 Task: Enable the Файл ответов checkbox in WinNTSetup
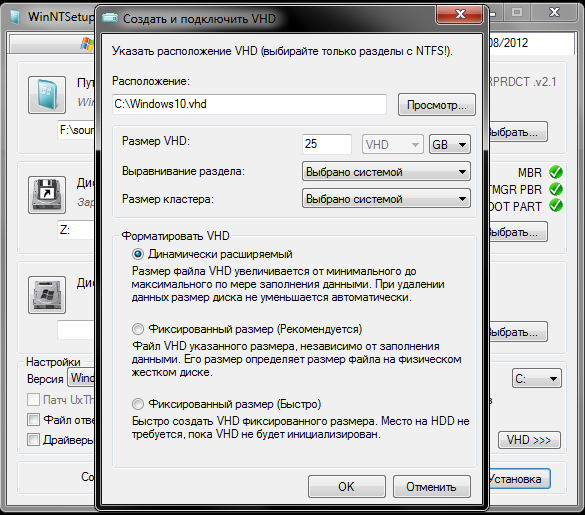click(33, 420)
